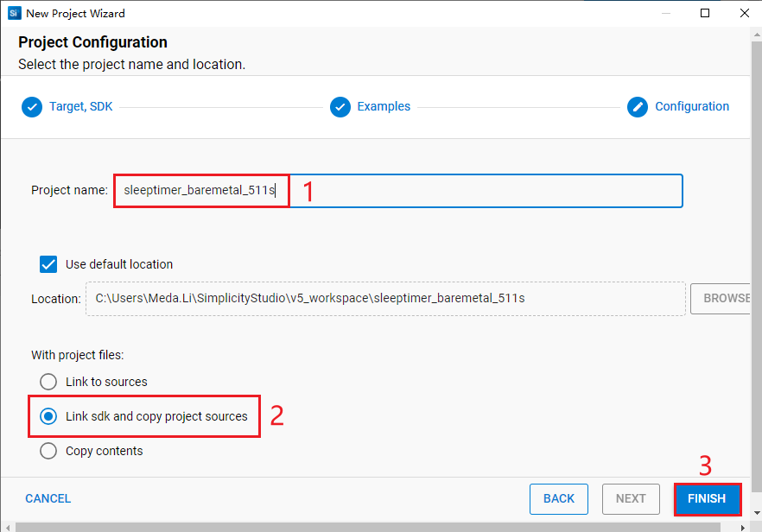Click the Examples checkmark step icon

coord(340,106)
